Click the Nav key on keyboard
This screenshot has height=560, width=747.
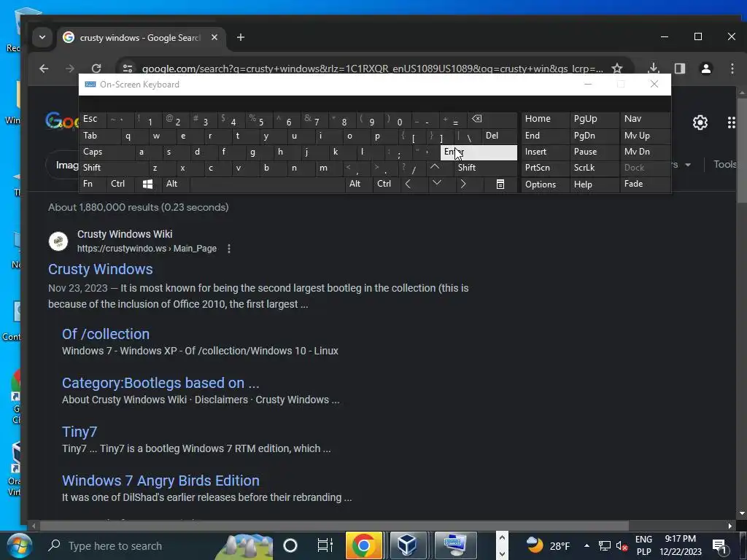pyautogui.click(x=645, y=119)
